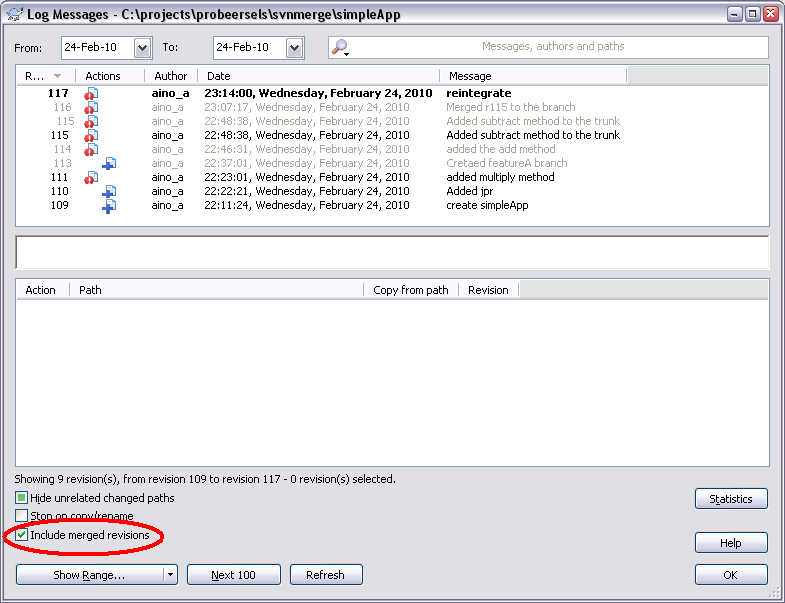Click the modified action icon for revision 111
The height and width of the screenshot is (603, 785).
[x=91, y=177]
